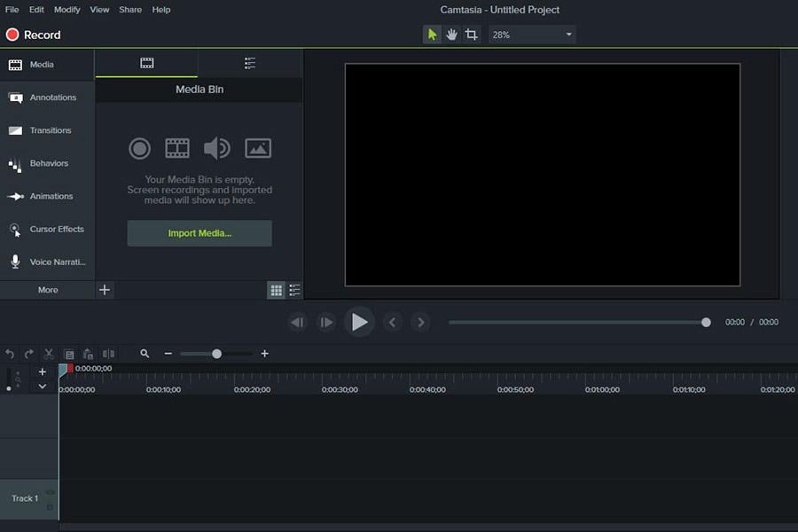The image size is (798, 532).
Task: Click the black preview canvas
Action: (543, 175)
